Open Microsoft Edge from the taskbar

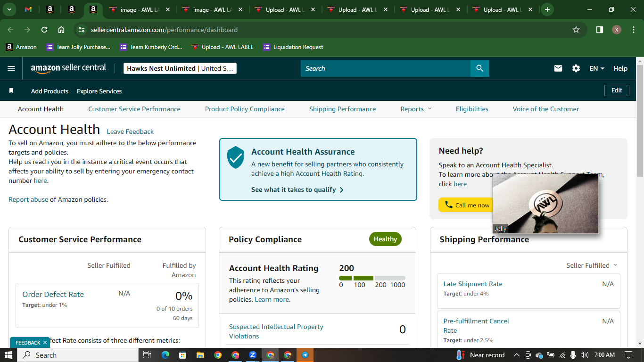(x=165, y=355)
